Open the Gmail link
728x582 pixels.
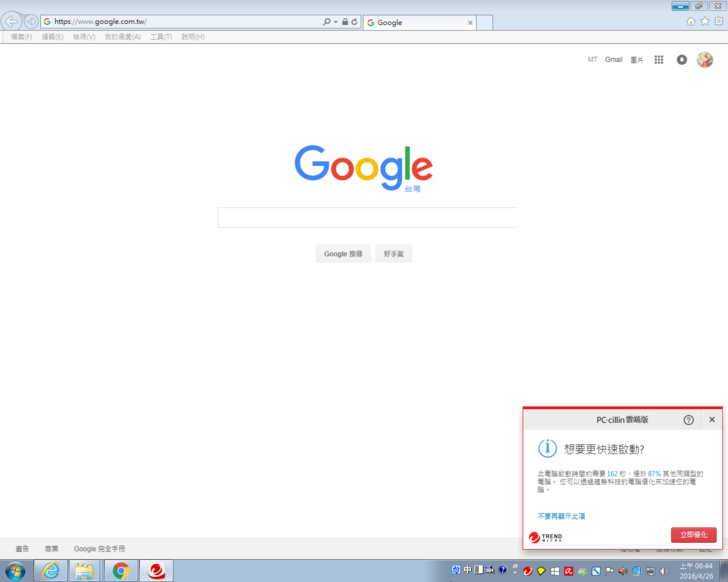pyautogui.click(x=613, y=59)
